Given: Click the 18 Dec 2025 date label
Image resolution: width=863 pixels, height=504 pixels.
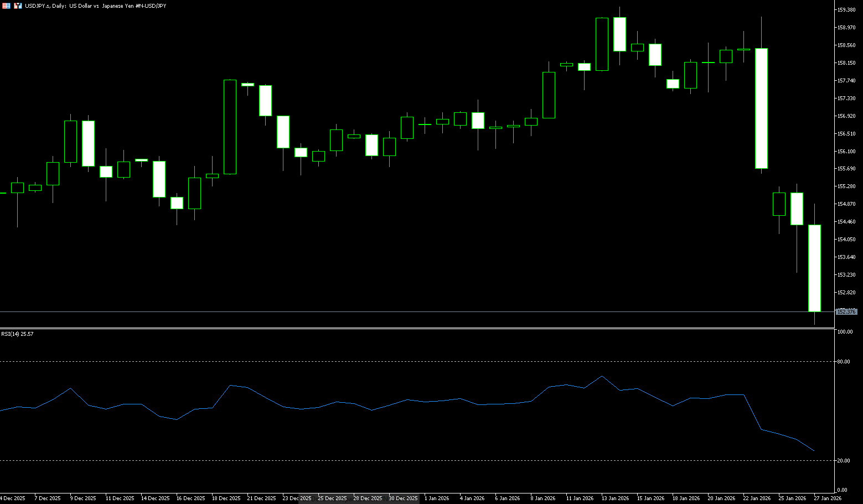Looking at the screenshot, I should coord(226,498).
